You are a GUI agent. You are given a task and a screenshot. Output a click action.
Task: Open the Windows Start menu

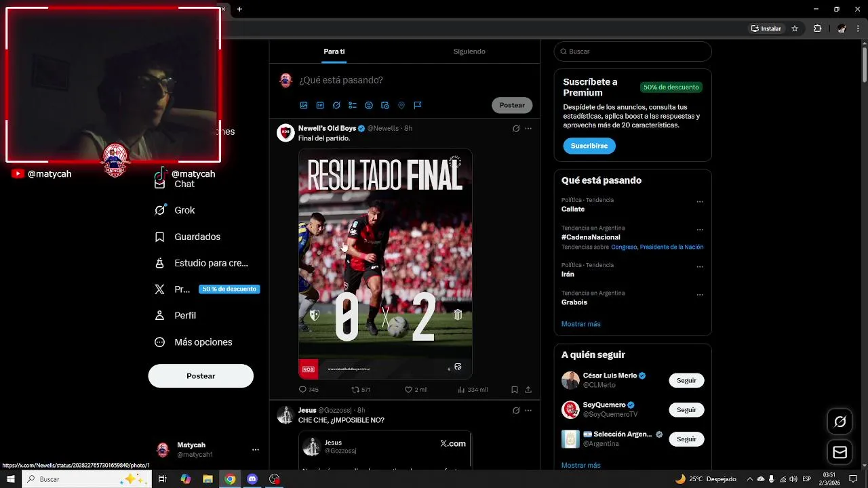(x=10, y=479)
